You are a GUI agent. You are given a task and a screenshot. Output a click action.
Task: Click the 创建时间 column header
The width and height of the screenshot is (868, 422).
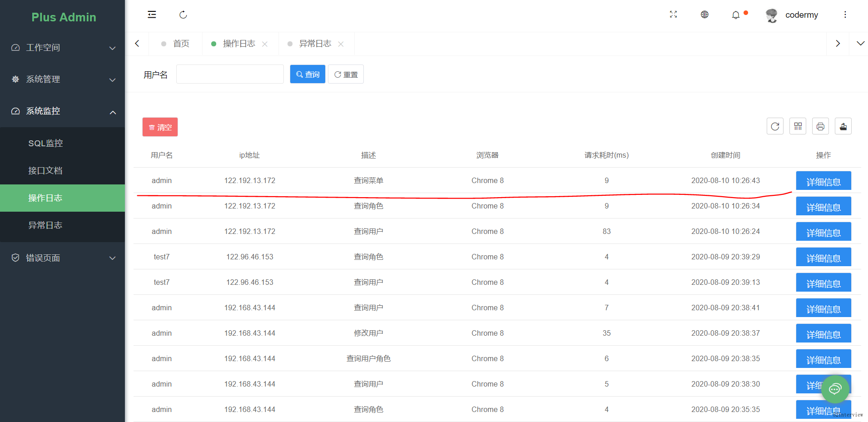[725, 155]
